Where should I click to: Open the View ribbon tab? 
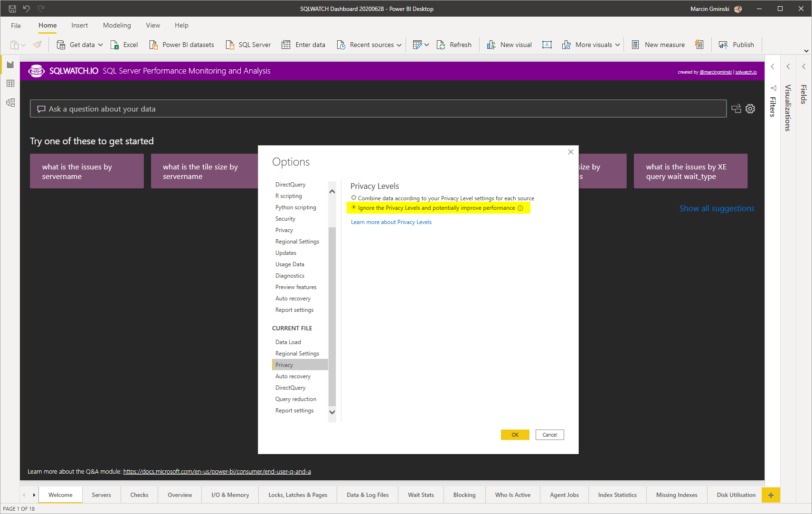coord(153,26)
